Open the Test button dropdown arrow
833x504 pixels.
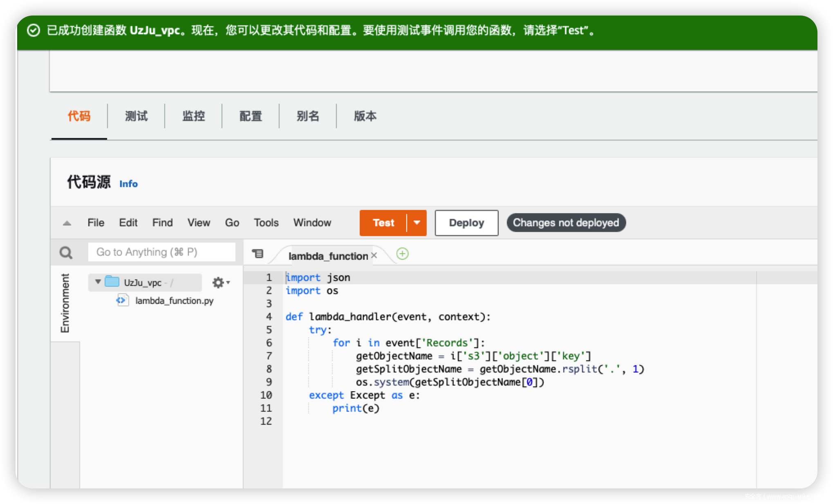point(417,223)
